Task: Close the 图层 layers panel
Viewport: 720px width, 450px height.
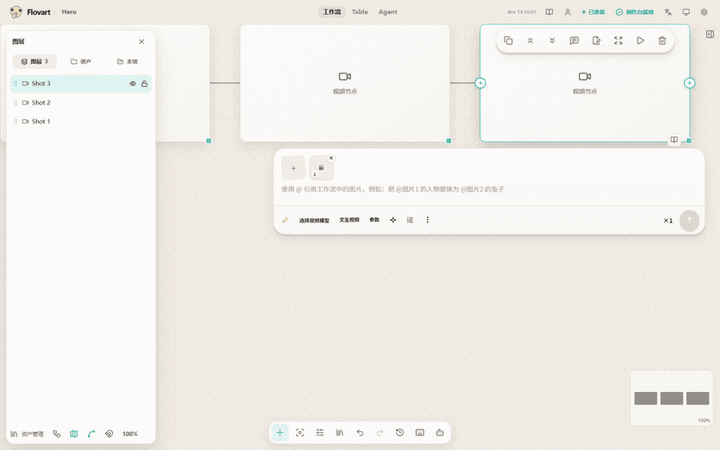Action: click(x=141, y=42)
